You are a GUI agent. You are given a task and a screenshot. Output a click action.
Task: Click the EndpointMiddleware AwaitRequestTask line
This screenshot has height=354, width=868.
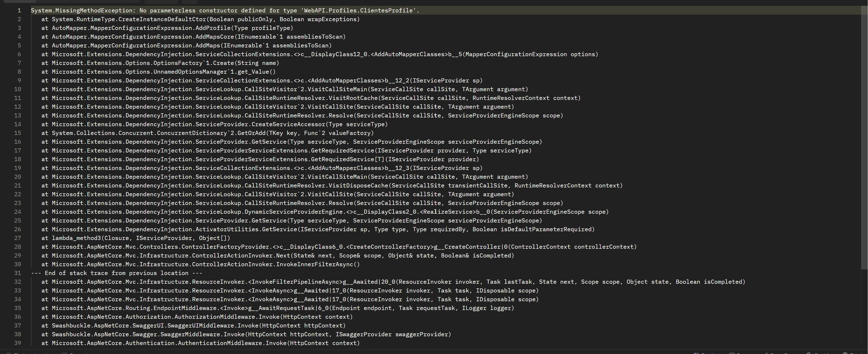click(278, 308)
